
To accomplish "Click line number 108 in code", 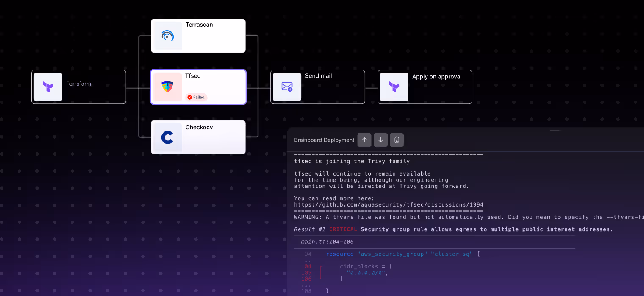I will (306, 291).
